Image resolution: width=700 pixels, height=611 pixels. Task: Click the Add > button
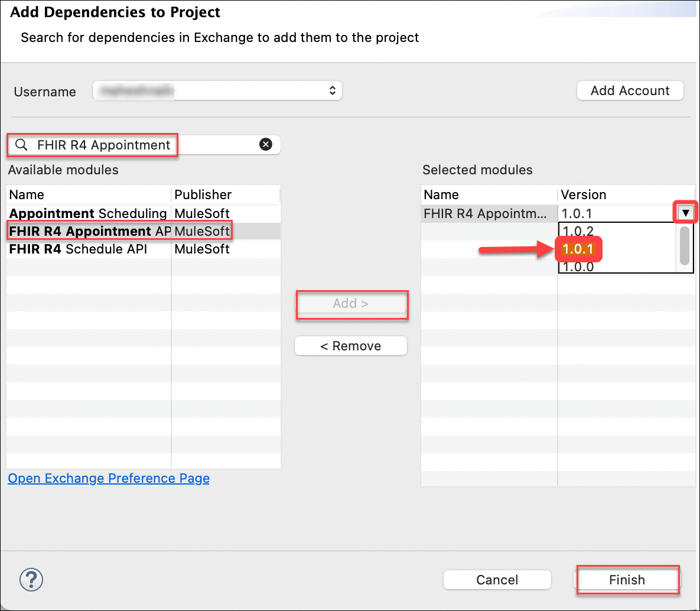351,304
